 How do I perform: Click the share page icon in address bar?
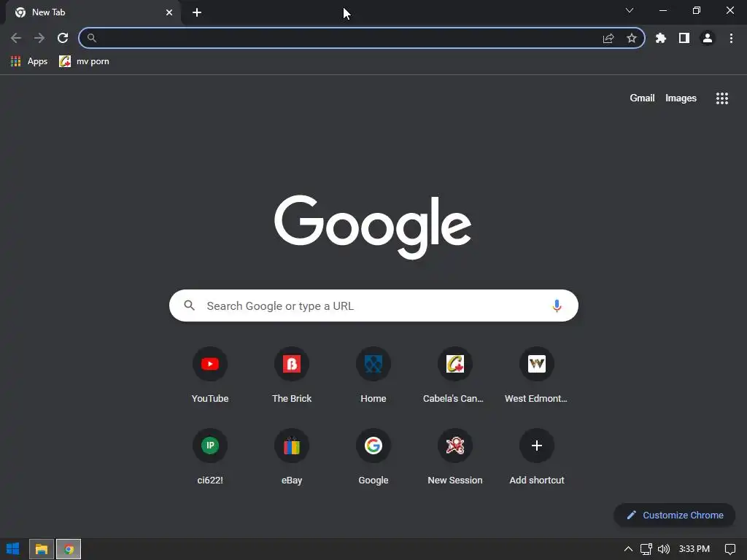click(x=608, y=38)
